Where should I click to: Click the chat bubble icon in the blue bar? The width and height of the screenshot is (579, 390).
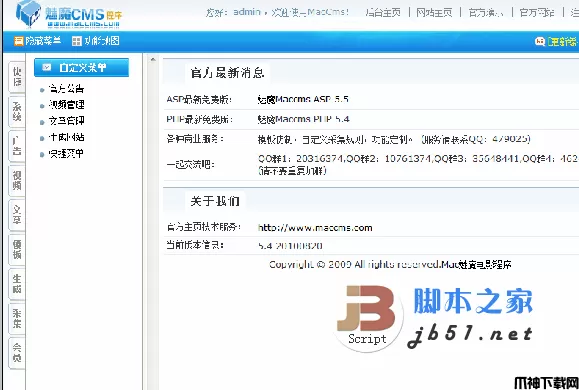(540, 41)
